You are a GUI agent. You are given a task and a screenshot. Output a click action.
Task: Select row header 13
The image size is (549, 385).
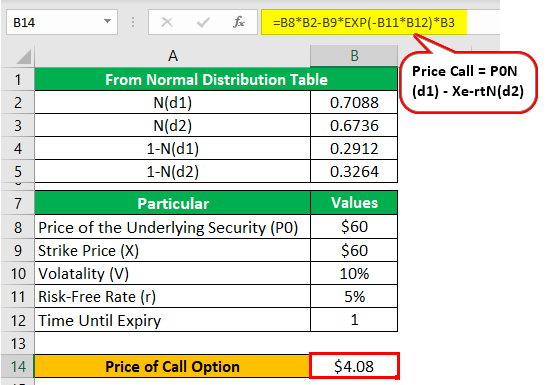(x=18, y=343)
